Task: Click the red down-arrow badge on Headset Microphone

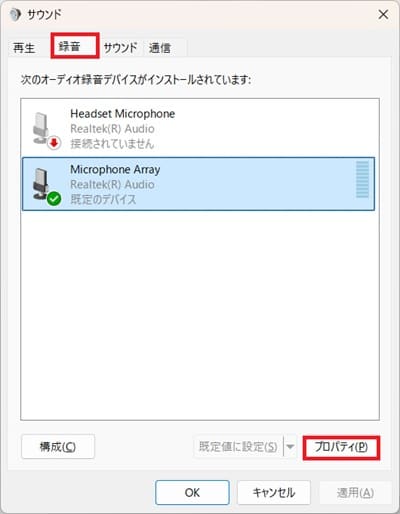Action: 54,143
